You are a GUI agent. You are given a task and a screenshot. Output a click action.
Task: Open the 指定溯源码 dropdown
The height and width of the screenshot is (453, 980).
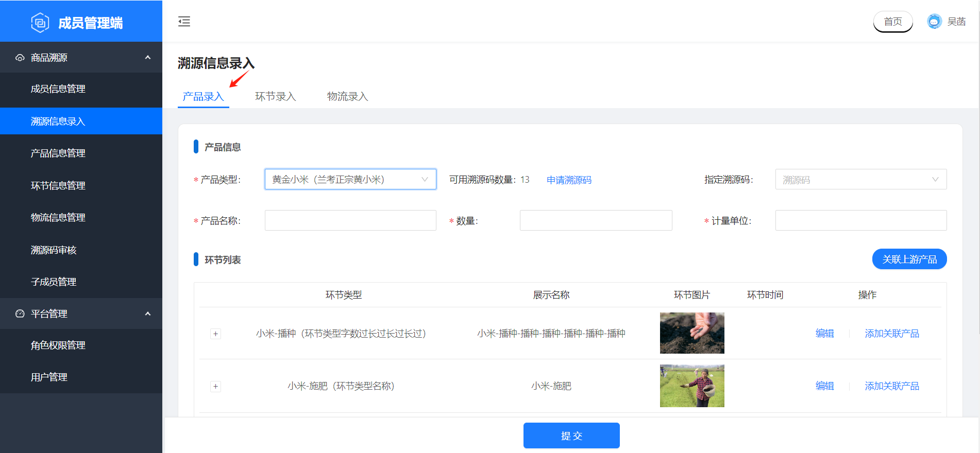860,180
